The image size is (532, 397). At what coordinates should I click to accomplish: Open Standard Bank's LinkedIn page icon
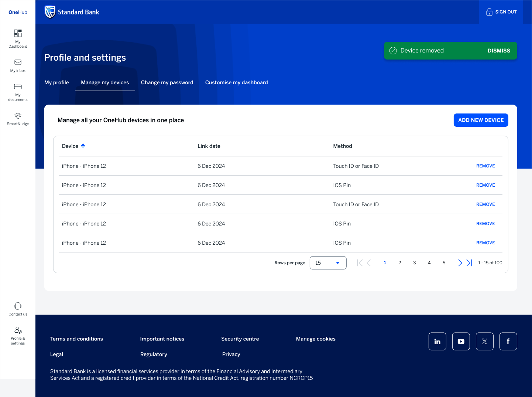(437, 341)
